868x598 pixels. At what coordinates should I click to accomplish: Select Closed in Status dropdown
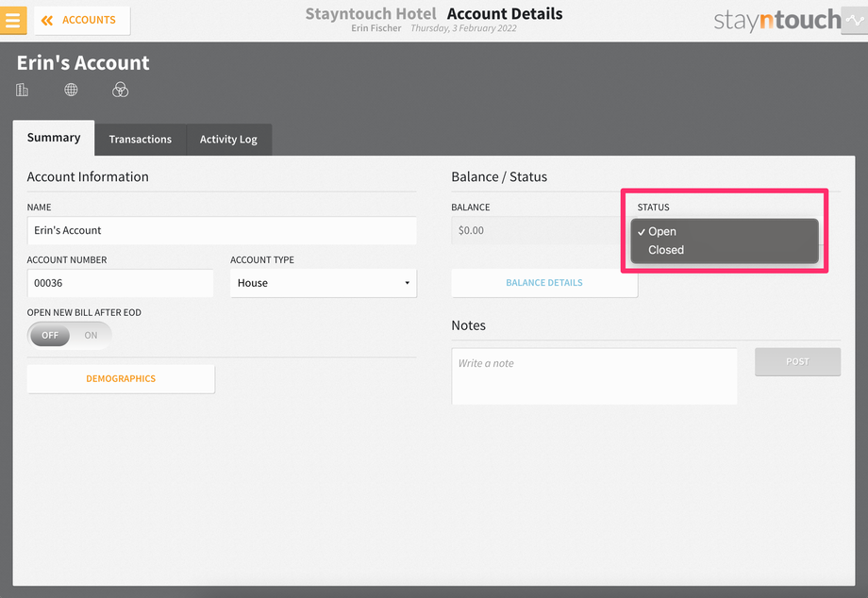coord(724,250)
